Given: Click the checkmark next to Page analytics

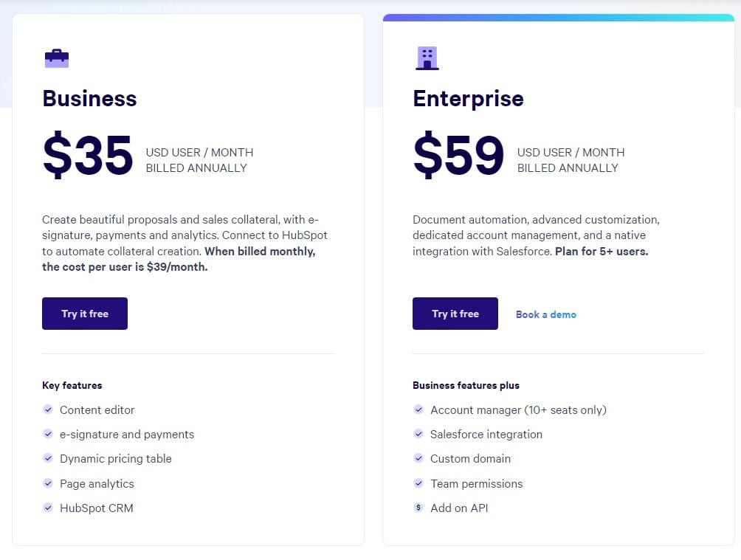Looking at the screenshot, I should pos(48,483).
